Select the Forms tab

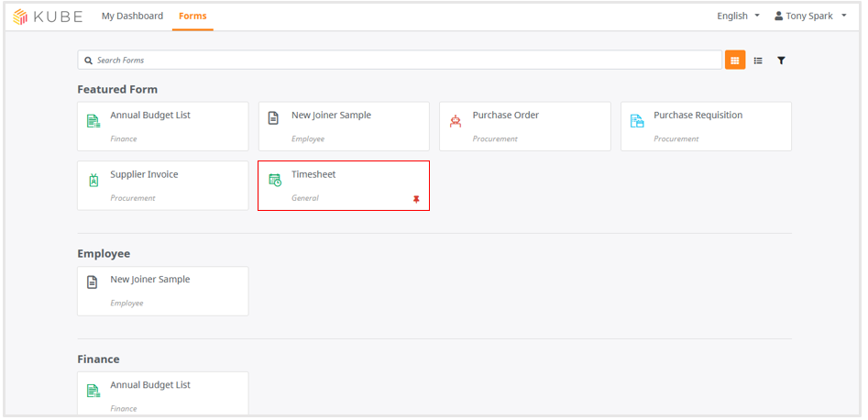(x=192, y=17)
